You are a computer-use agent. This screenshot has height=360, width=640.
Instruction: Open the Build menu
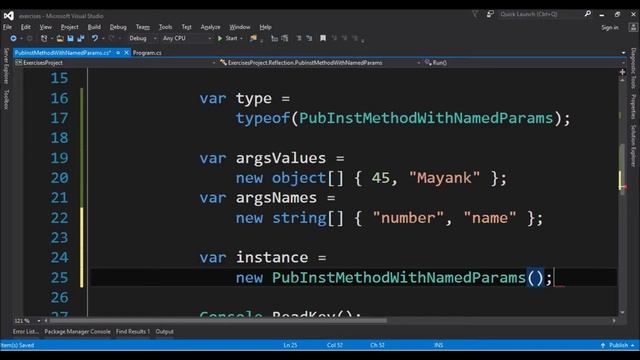[x=94, y=27]
